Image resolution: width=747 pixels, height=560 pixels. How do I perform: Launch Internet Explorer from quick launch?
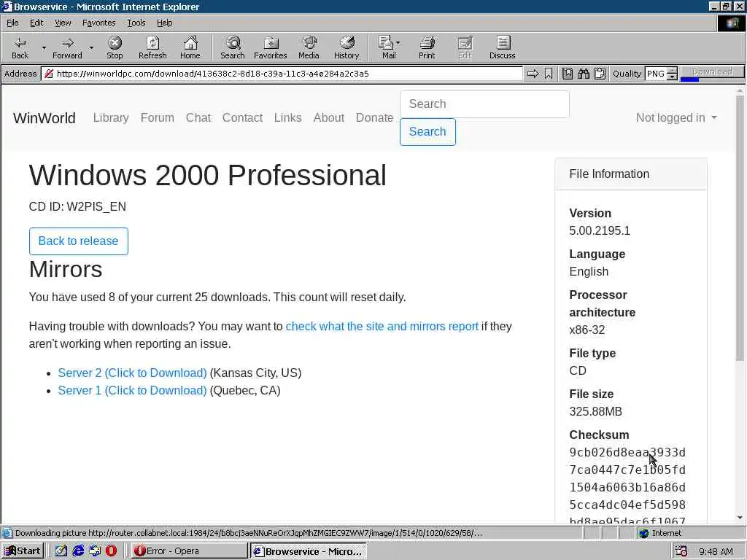[x=78, y=551]
